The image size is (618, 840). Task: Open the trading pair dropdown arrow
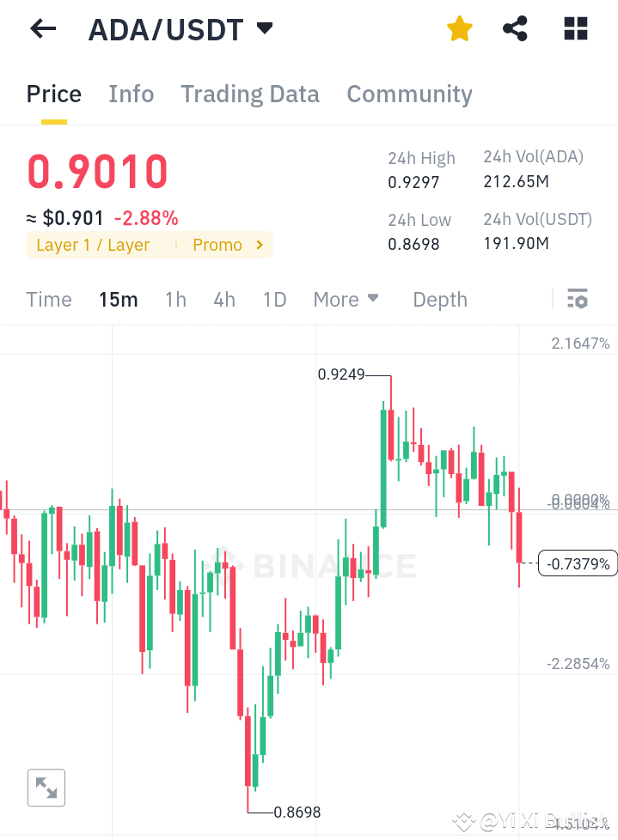(264, 28)
